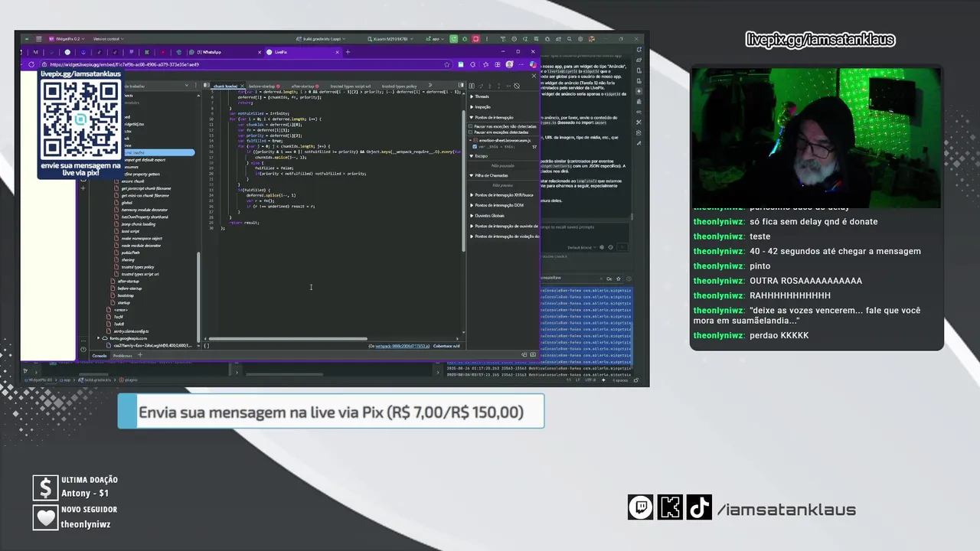Expand Pontos de interrupção XHR/busca
This screenshot has width=980, height=551.
coord(502,195)
